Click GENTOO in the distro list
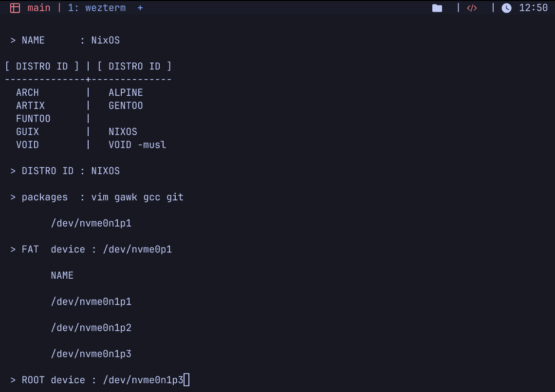This screenshot has width=555, height=392. tap(126, 106)
